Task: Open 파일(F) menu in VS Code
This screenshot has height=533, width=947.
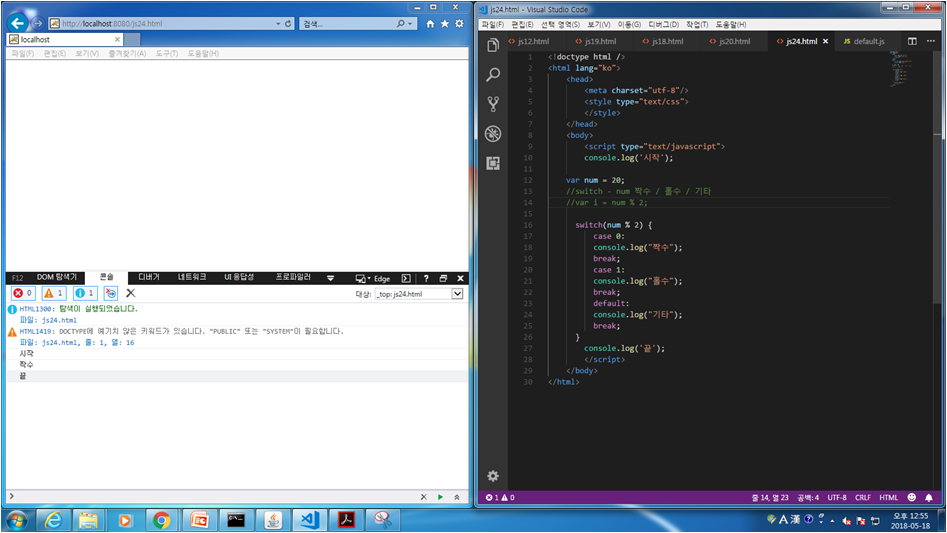Action: click(493, 24)
